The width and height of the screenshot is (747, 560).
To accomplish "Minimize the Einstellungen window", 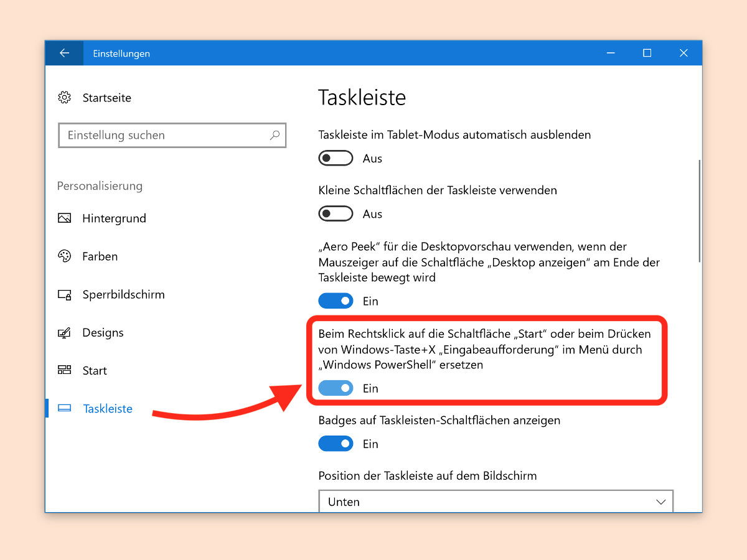I will [611, 54].
